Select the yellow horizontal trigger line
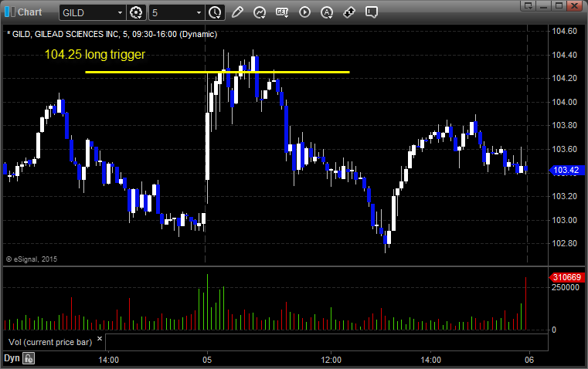Viewport: 588px width, 369px height. tap(217, 72)
